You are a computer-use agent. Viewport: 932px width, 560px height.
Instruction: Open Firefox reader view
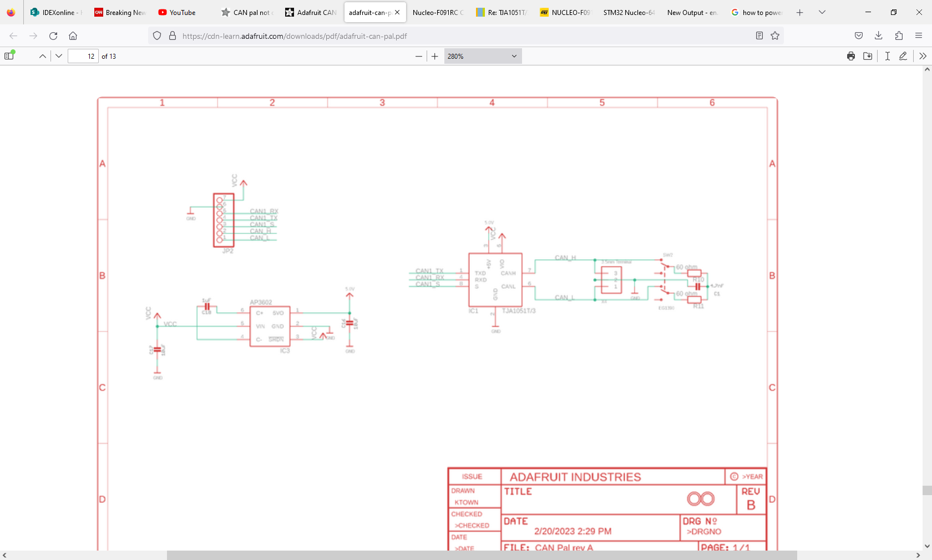click(x=759, y=35)
